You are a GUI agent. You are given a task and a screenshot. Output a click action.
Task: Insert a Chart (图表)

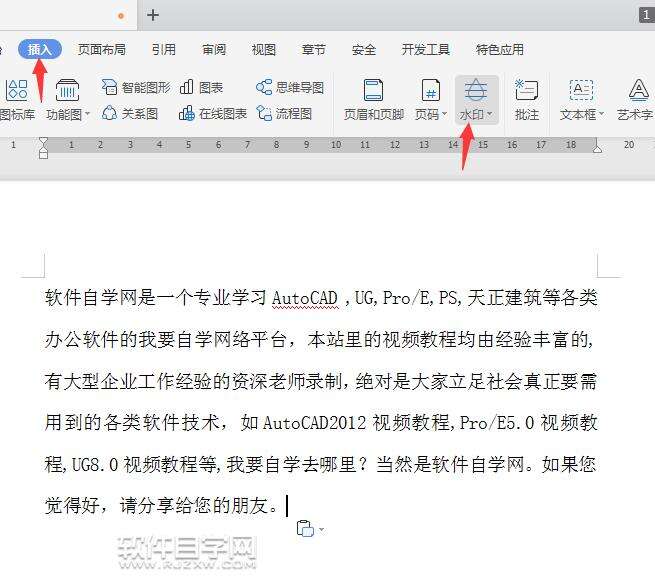pos(201,87)
